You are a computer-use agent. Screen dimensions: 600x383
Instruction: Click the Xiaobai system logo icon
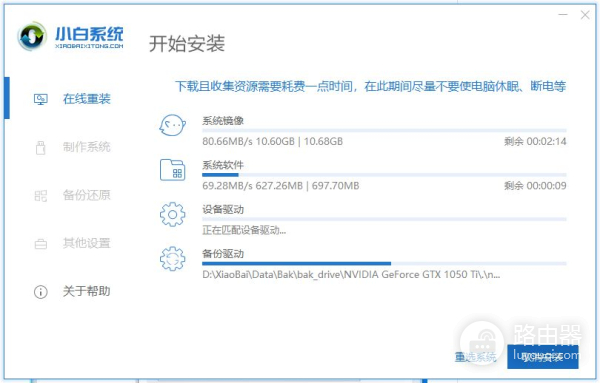[x=32, y=36]
